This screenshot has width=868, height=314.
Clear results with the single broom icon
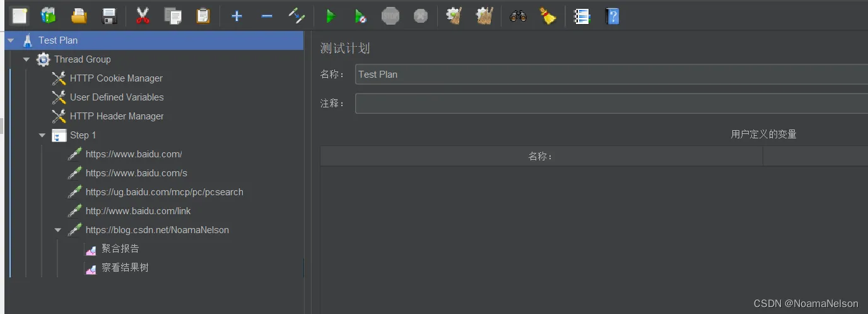point(454,16)
